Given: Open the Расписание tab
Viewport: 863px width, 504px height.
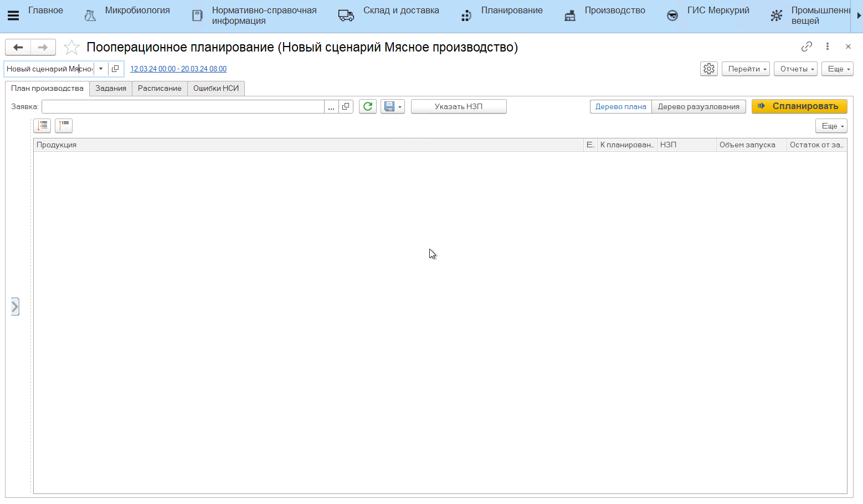Looking at the screenshot, I should [x=160, y=88].
